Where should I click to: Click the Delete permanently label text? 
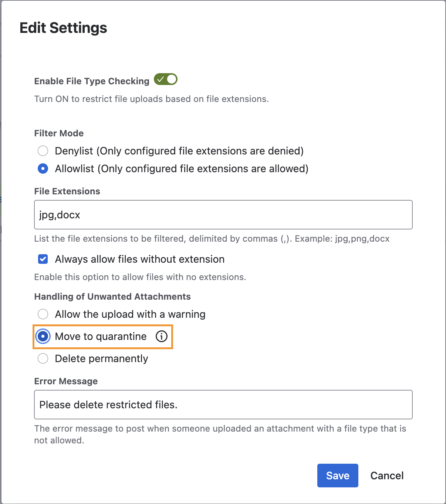tap(101, 358)
